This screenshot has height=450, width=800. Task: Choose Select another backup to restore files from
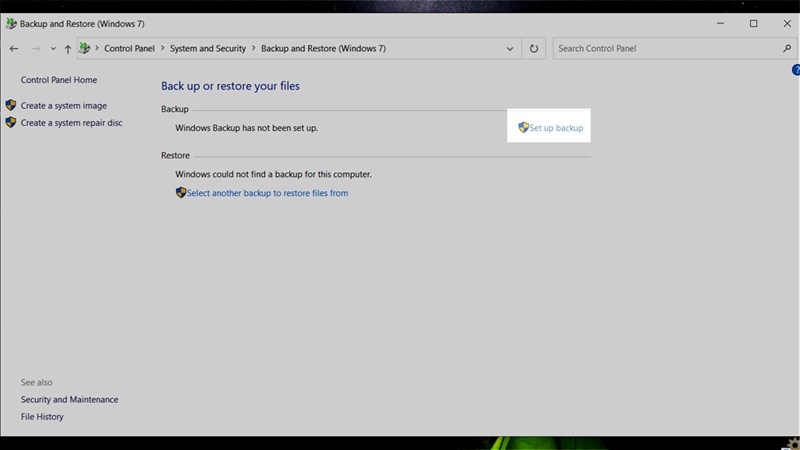tap(267, 193)
